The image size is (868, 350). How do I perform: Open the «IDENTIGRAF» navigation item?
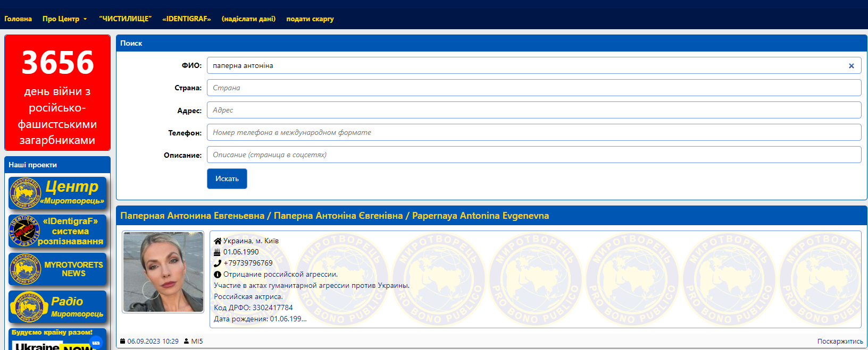click(187, 19)
